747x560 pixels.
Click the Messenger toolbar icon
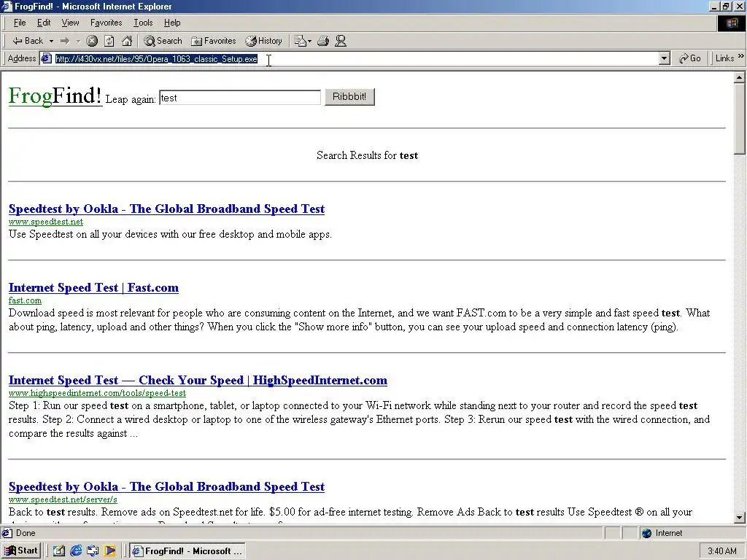click(x=340, y=41)
